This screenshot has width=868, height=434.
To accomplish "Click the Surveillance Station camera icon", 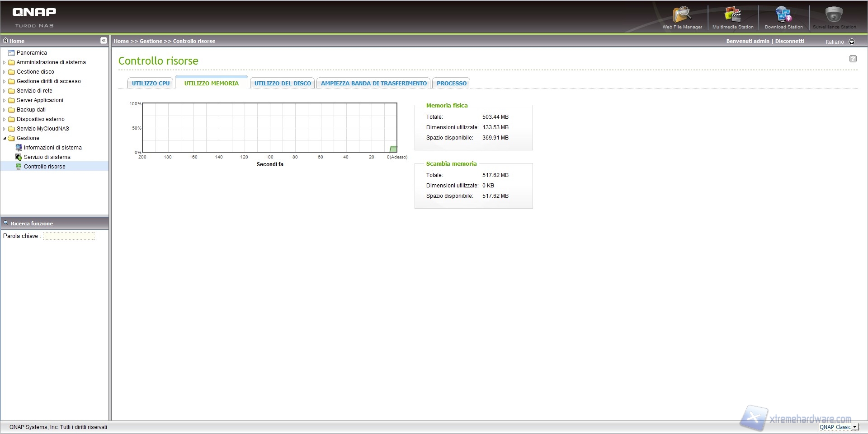I will click(x=834, y=15).
